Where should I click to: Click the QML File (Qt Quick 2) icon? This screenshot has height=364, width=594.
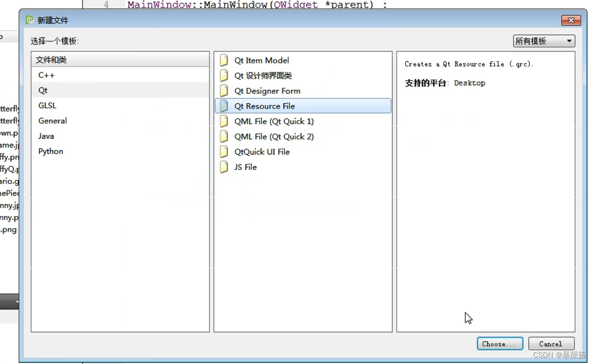point(224,136)
